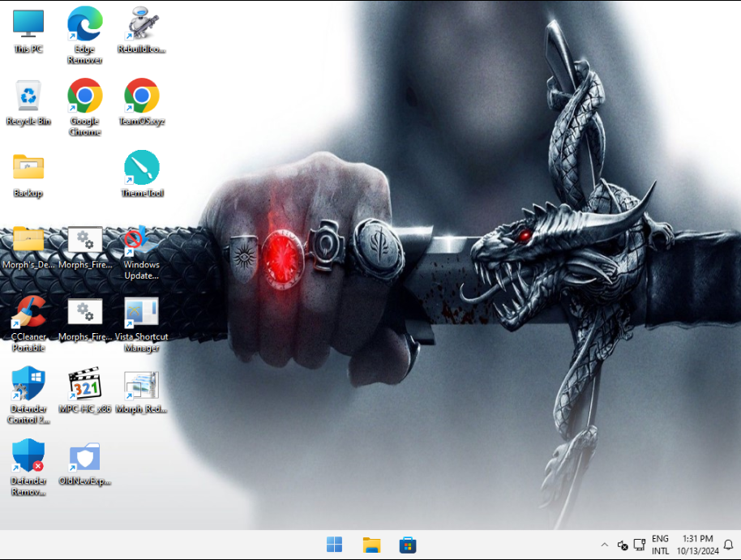Select the CCleaner Portable shortcut
This screenshot has height=560, width=741.
tap(28, 323)
